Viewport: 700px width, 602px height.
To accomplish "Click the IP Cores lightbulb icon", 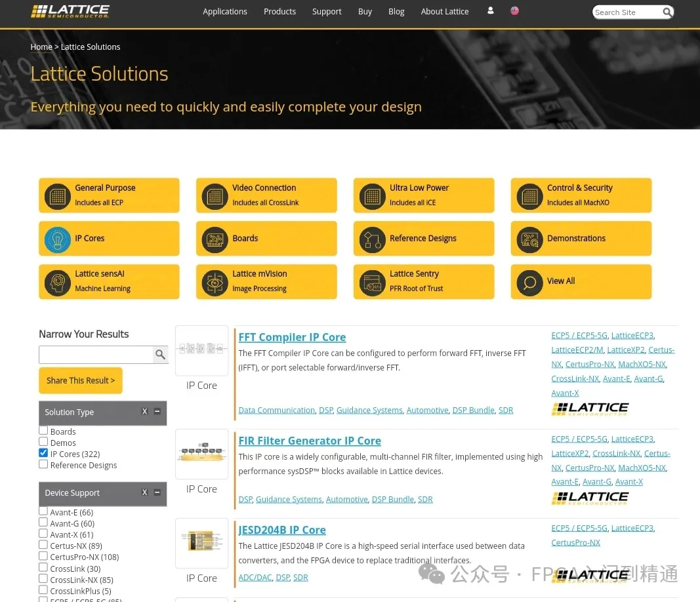I will pyautogui.click(x=57, y=239).
